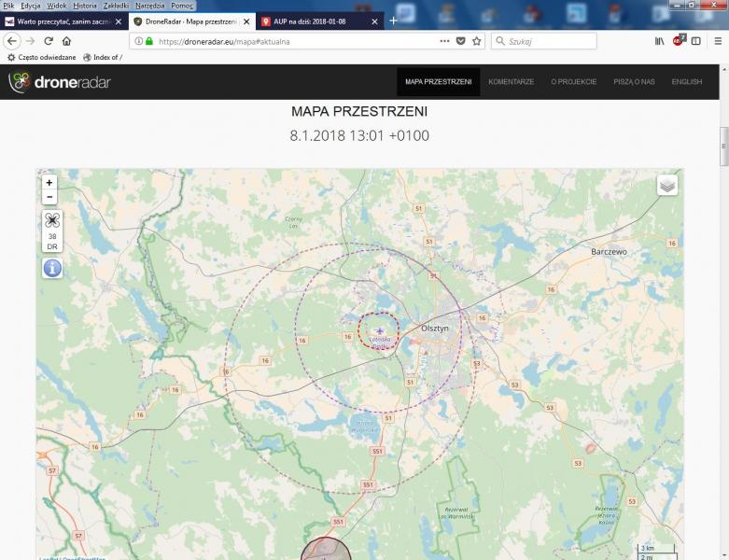The image size is (729, 560).
Task: Zoom in on the map
Action: [49, 182]
